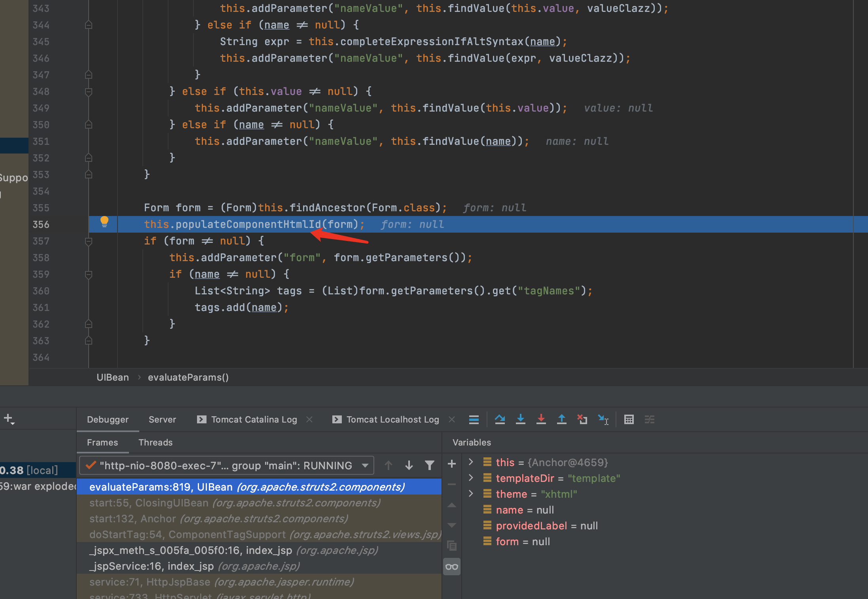Toggle fold marker at line 363
868x599 pixels.
(89, 341)
